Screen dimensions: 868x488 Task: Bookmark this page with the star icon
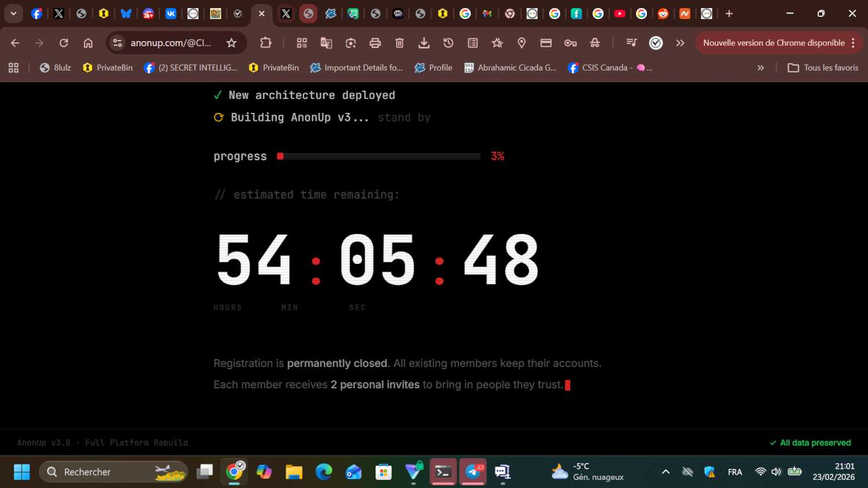(x=231, y=43)
